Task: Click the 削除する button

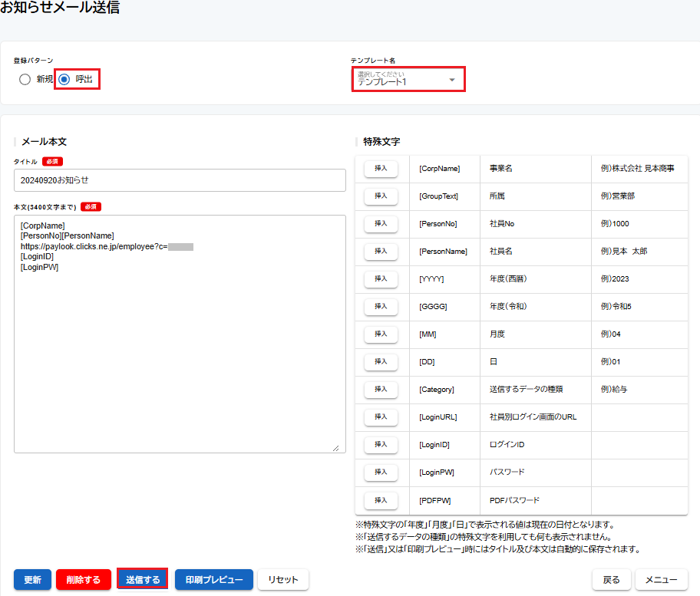Action: pos(84,579)
